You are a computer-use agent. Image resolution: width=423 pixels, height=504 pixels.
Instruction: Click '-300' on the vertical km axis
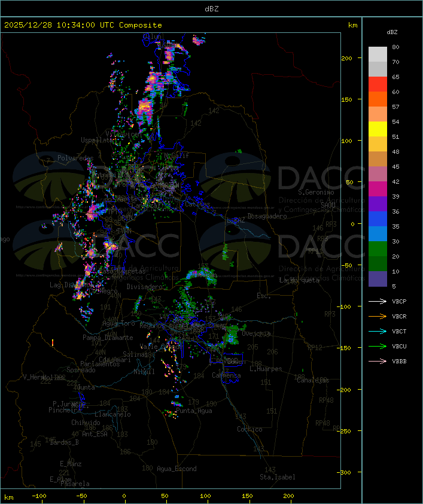tap(345, 472)
